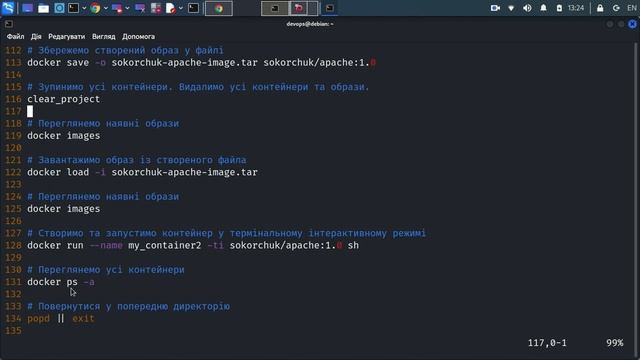
Task: Click 'docker load' command on line 122
Action: 58,172
